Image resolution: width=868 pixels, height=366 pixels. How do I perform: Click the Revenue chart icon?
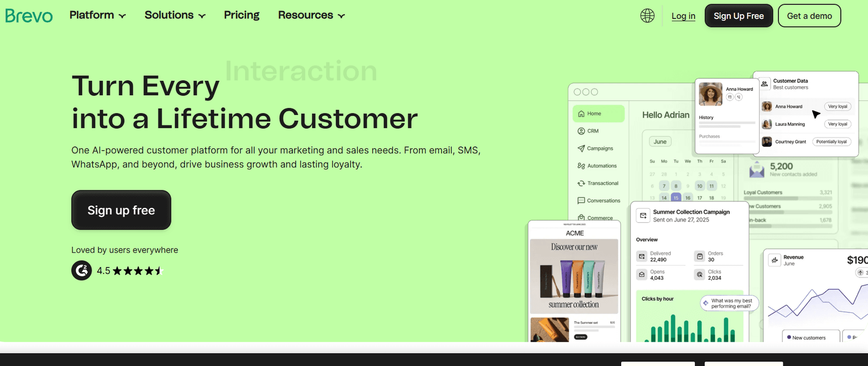tap(775, 260)
